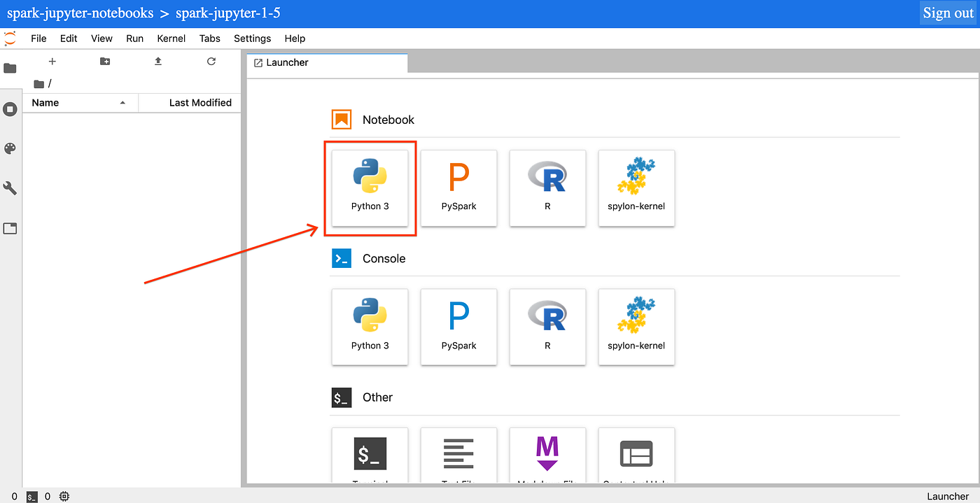Open a new Terminal

tap(370, 455)
